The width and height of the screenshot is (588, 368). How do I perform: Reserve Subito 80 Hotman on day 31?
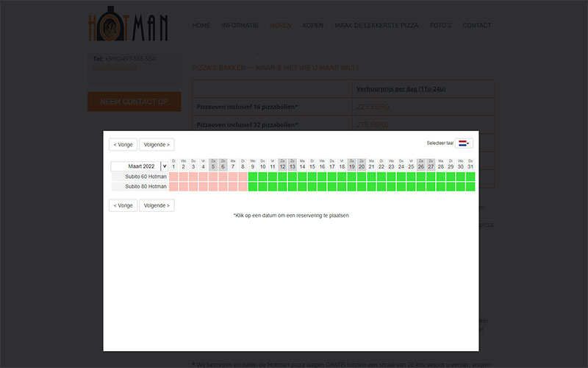470,187
